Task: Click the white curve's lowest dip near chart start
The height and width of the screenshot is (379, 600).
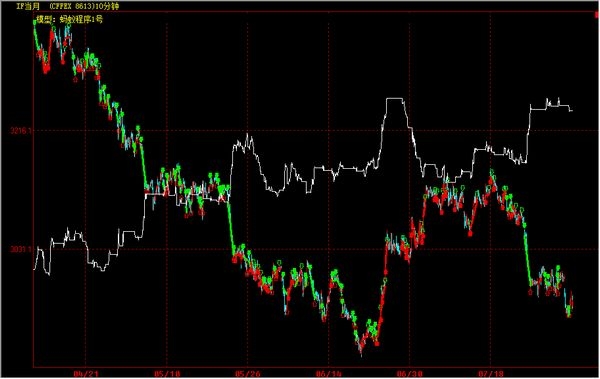Action: click(49, 273)
